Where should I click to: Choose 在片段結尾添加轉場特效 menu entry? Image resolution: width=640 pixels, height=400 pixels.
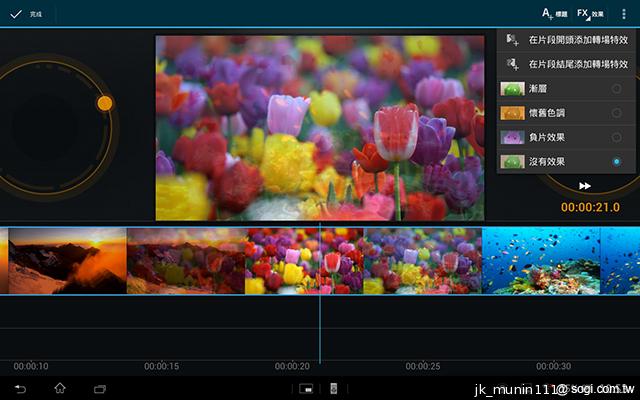coord(566,64)
